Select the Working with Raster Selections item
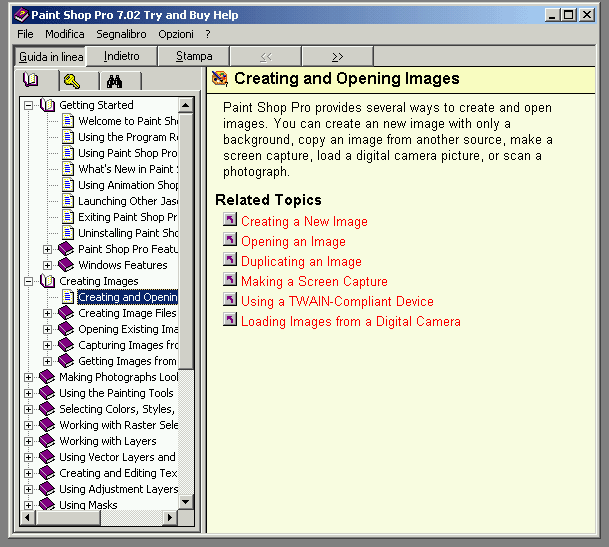The width and height of the screenshot is (609, 547). coord(118,425)
